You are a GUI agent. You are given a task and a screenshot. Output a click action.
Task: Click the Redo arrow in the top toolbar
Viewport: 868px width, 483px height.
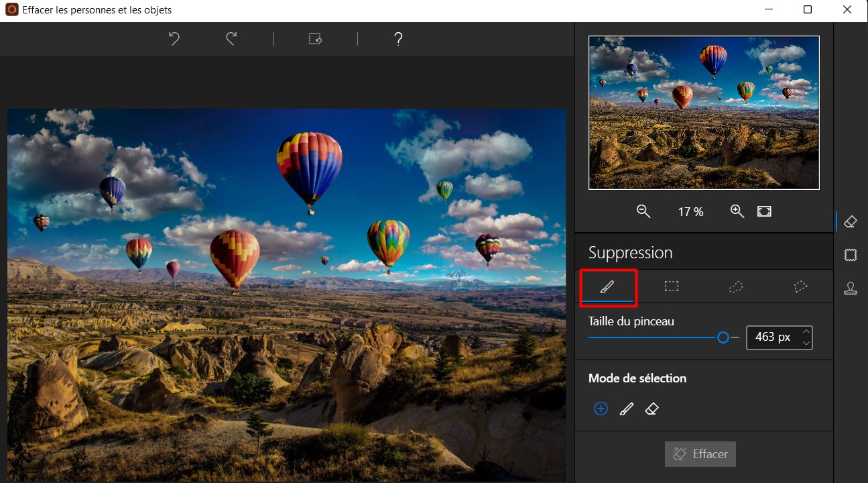coord(231,39)
